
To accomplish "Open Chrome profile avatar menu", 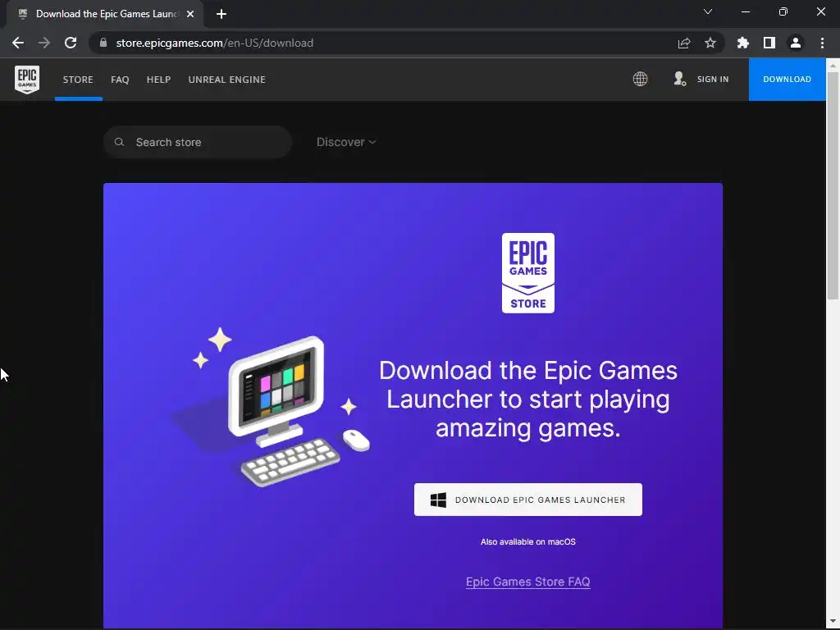I will 796,43.
